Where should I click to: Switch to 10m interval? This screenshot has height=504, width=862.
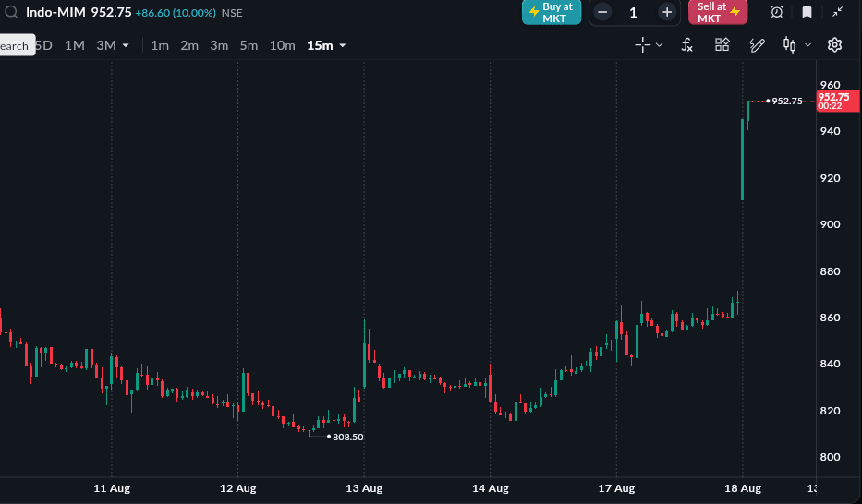click(x=283, y=45)
